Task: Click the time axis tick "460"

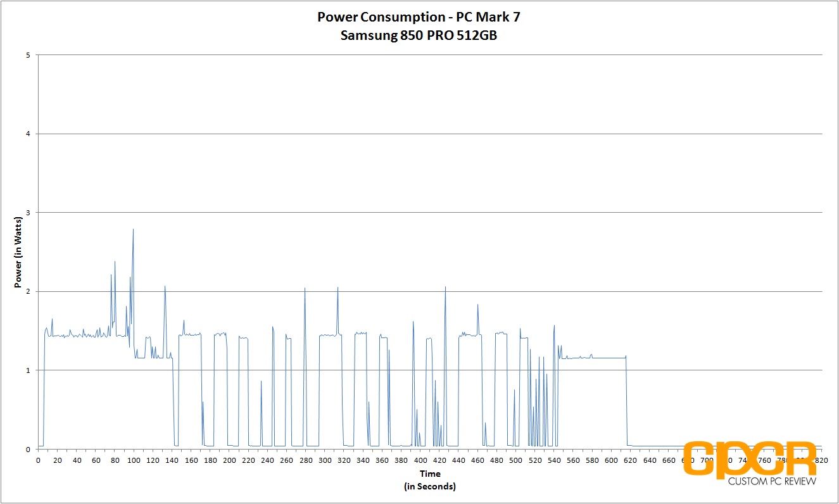Action: (478, 460)
